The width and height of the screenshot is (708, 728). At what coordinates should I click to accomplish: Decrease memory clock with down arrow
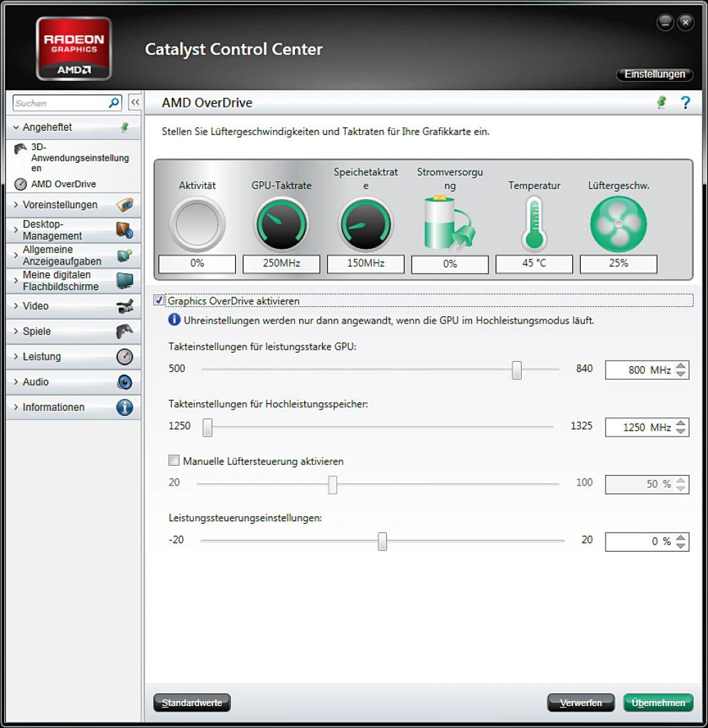[x=680, y=431]
